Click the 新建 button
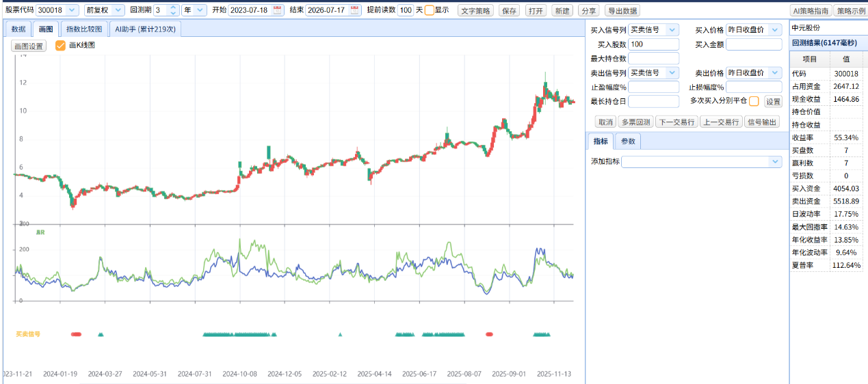Screen dimensions: 868x384 562,11
